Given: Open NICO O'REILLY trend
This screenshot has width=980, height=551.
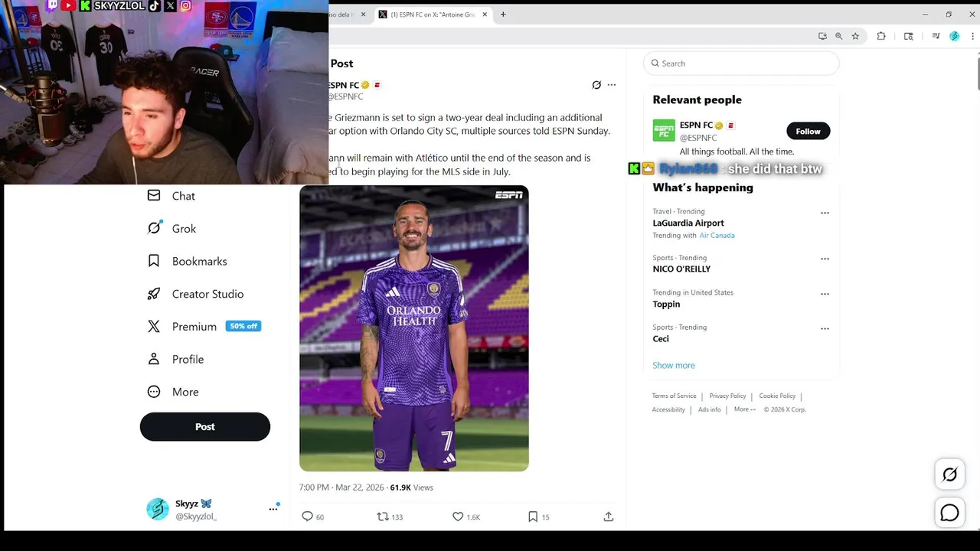Looking at the screenshot, I should [x=681, y=269].
